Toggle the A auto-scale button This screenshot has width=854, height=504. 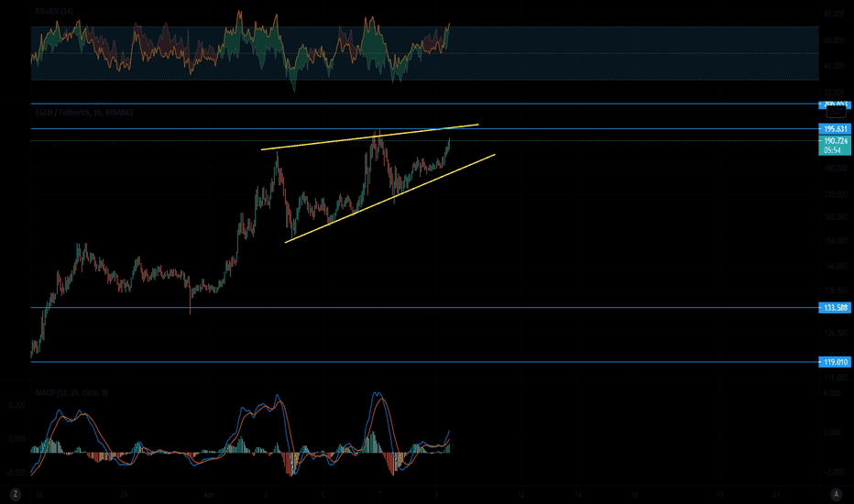(x=837, y=494)
